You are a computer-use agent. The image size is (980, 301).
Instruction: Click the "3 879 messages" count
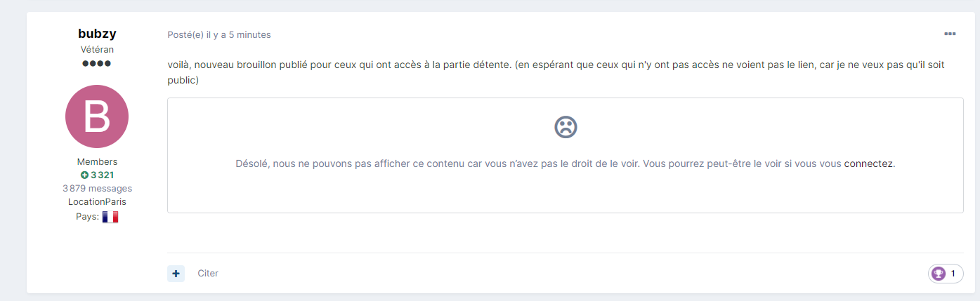coord(97,188)
